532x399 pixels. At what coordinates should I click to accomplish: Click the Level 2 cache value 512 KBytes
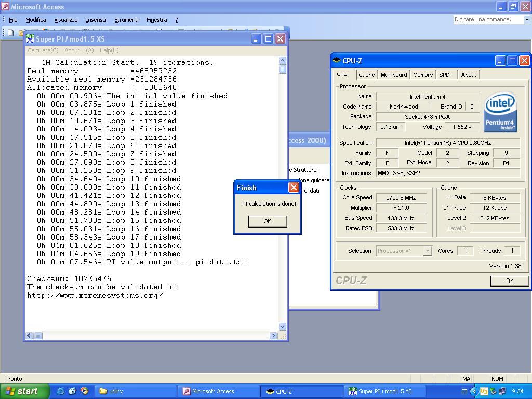click(x=495, y=218)
